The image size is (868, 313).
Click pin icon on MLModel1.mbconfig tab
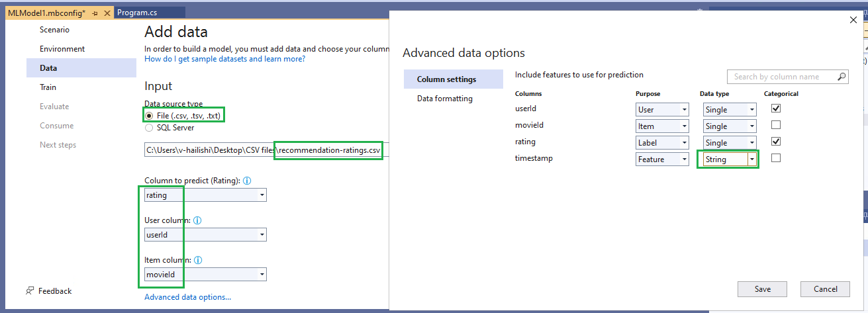95,13
